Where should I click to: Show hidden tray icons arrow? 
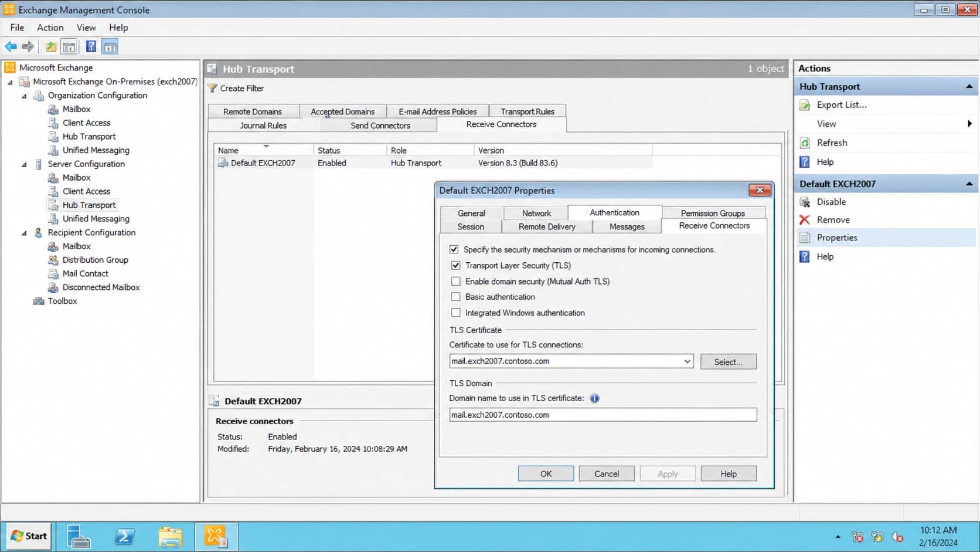(838, 536)
